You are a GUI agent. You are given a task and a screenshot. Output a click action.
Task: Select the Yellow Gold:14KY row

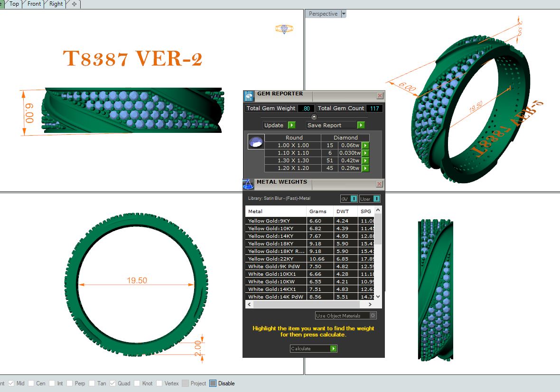click(x=276, y=236)
